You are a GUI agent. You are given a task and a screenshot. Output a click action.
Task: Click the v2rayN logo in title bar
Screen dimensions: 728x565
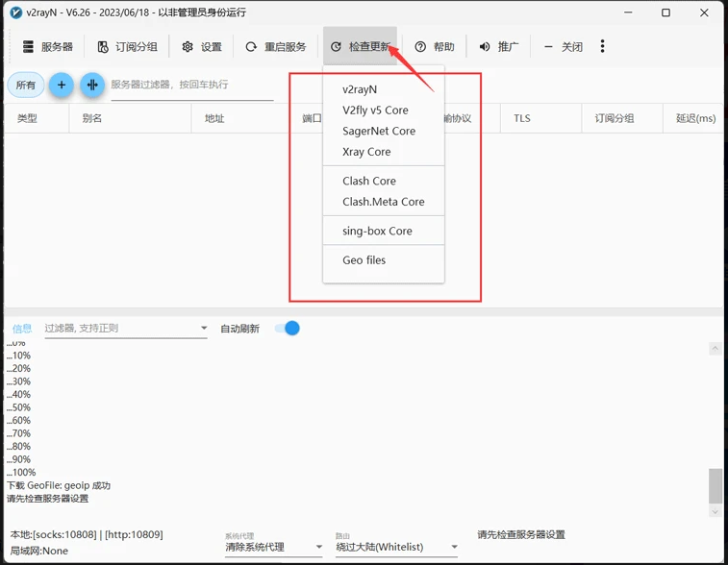15,12
